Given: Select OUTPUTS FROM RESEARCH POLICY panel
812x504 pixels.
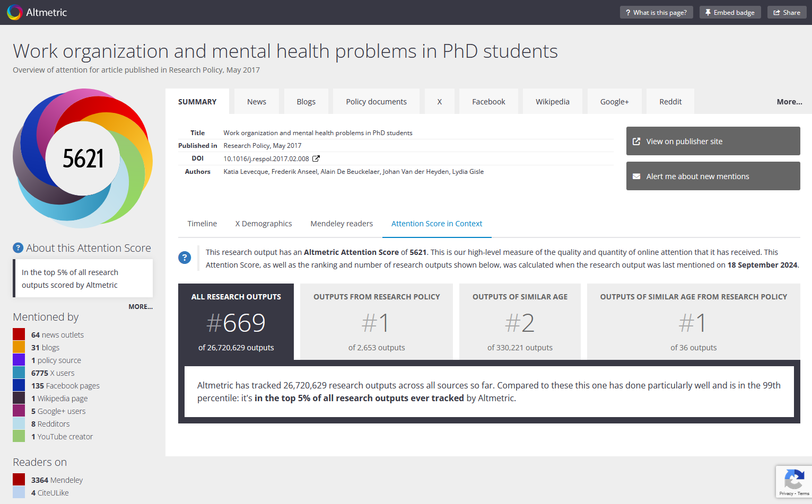Looking at the screenshot, I should [377, 322].
